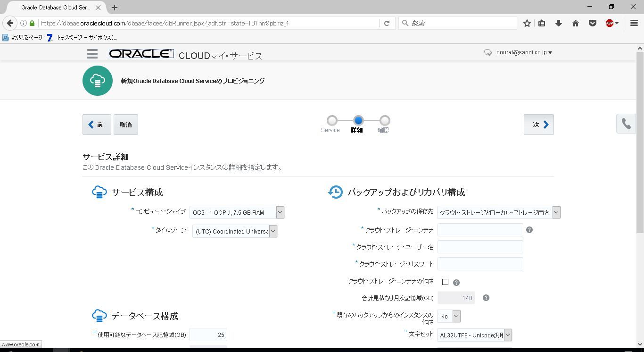
Task: Open the Pocket save icon
Action: click(x=593, y=23)
